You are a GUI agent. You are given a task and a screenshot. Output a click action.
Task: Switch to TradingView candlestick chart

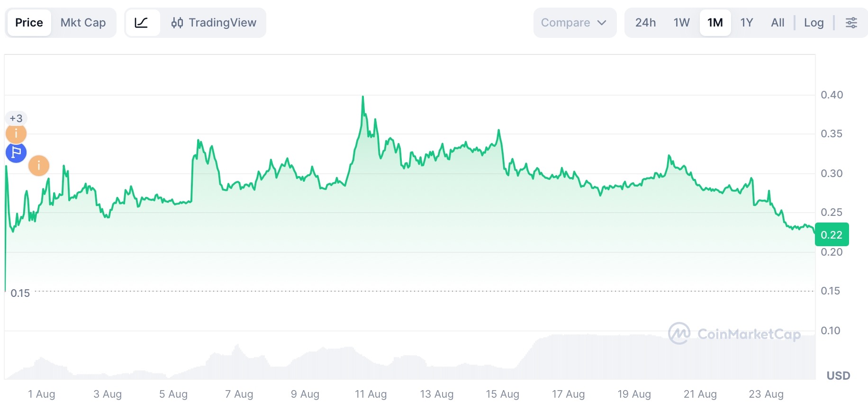(x=214, y=23)
